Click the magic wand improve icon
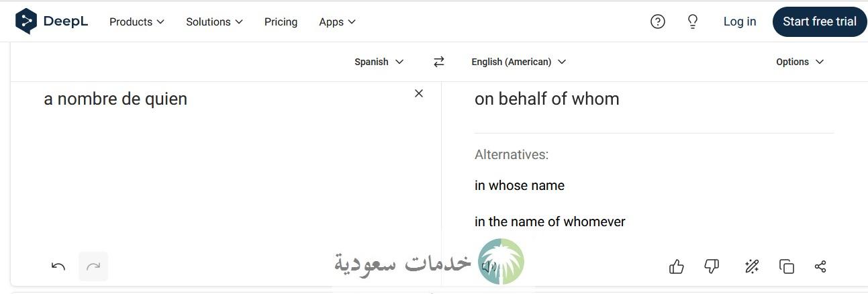The width and height of the screenshot is (868, 294). tap(752, 266)
